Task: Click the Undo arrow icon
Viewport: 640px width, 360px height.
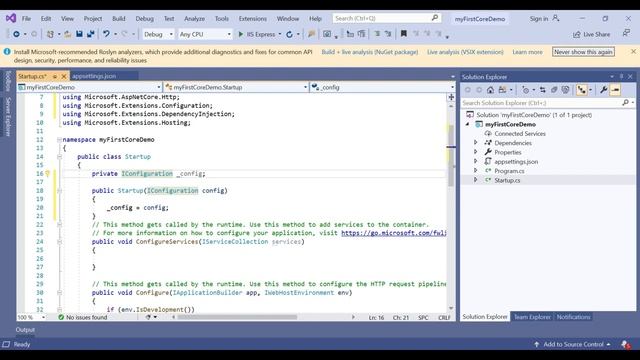Action: 106,34
